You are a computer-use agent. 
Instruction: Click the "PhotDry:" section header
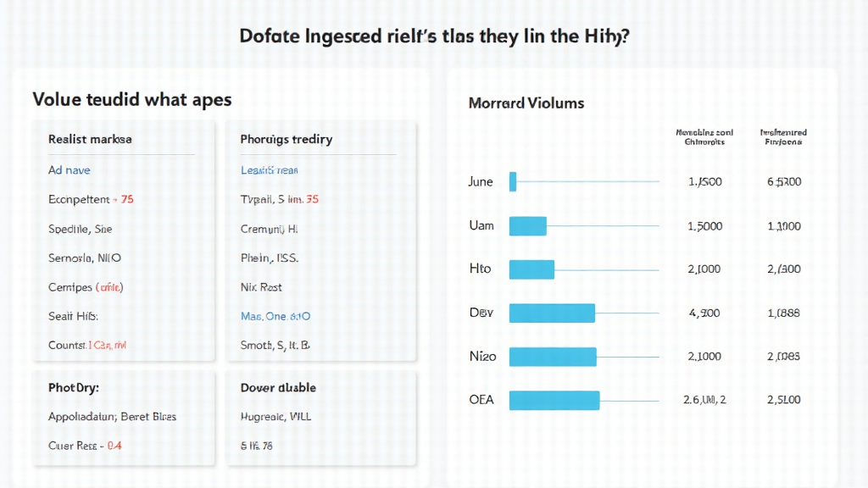click(x=74, y=387)
